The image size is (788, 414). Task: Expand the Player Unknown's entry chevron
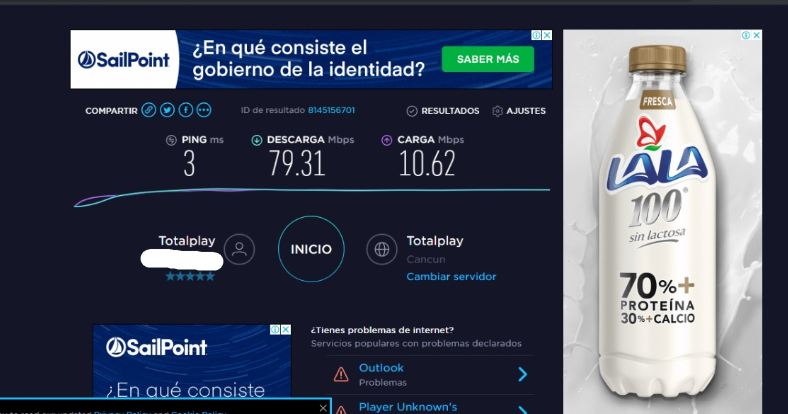(522, 407)
